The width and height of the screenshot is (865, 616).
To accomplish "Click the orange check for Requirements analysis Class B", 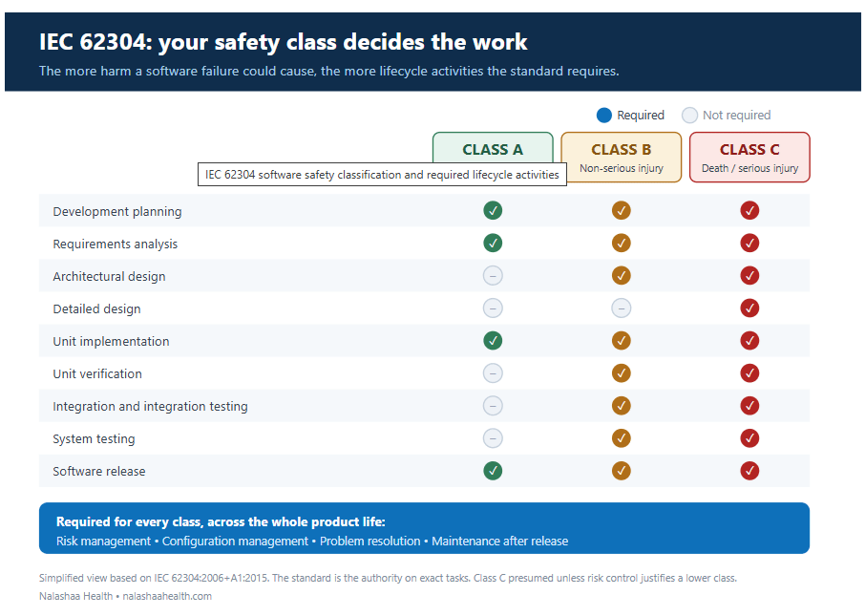I will click(622, 243).
